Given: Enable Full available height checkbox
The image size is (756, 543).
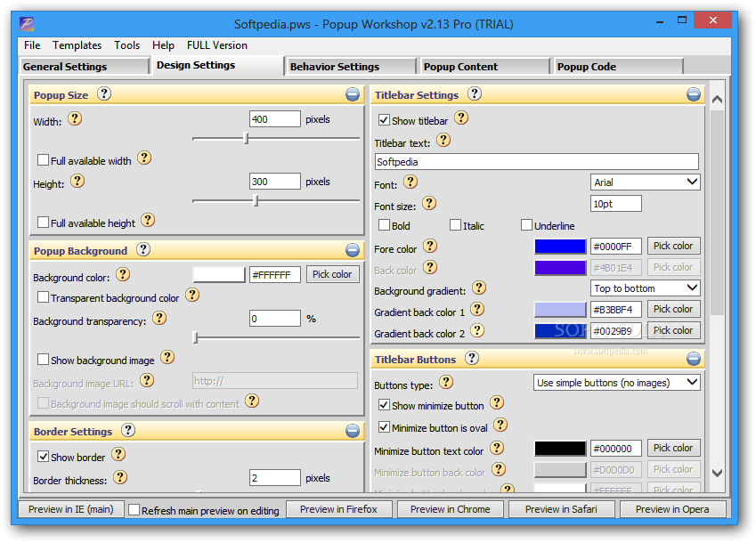Looking at the screenshot, I should [x=43, y=223].
